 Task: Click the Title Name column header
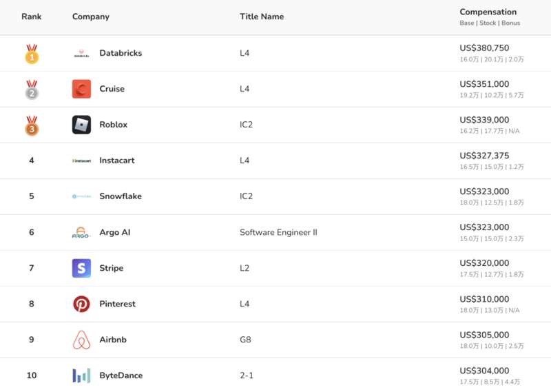coord(262,17)
